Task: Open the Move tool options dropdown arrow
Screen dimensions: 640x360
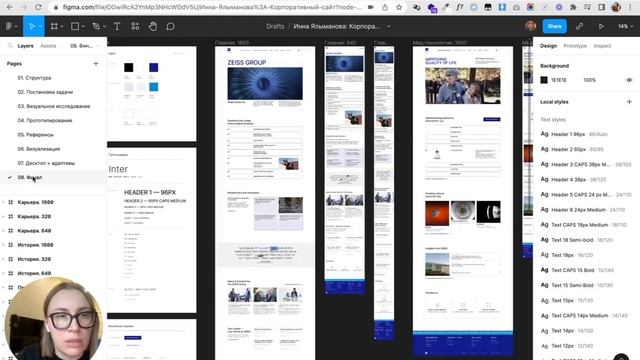Action: (x=40, y=27)
